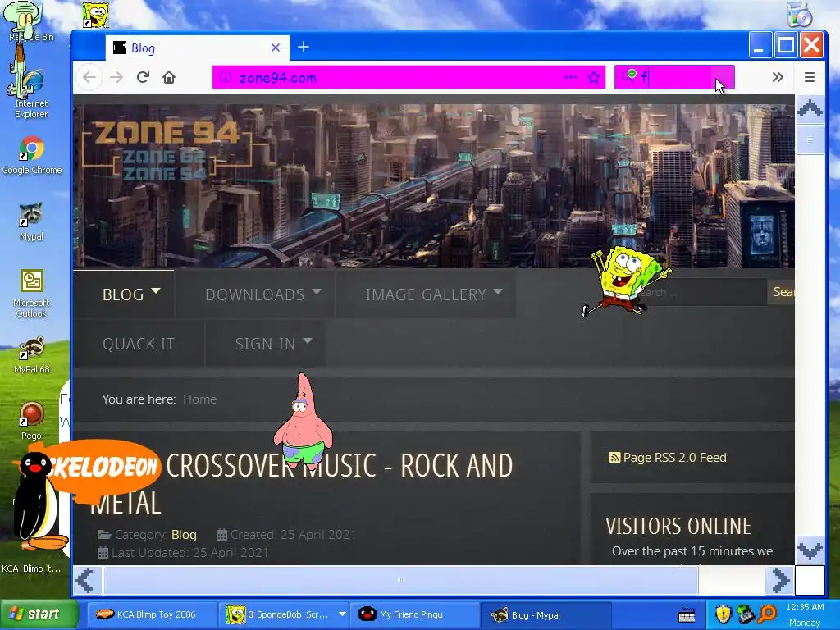Open the QUACK IT menu item
The image size is (840, 630).
click(x=139, y=344)
